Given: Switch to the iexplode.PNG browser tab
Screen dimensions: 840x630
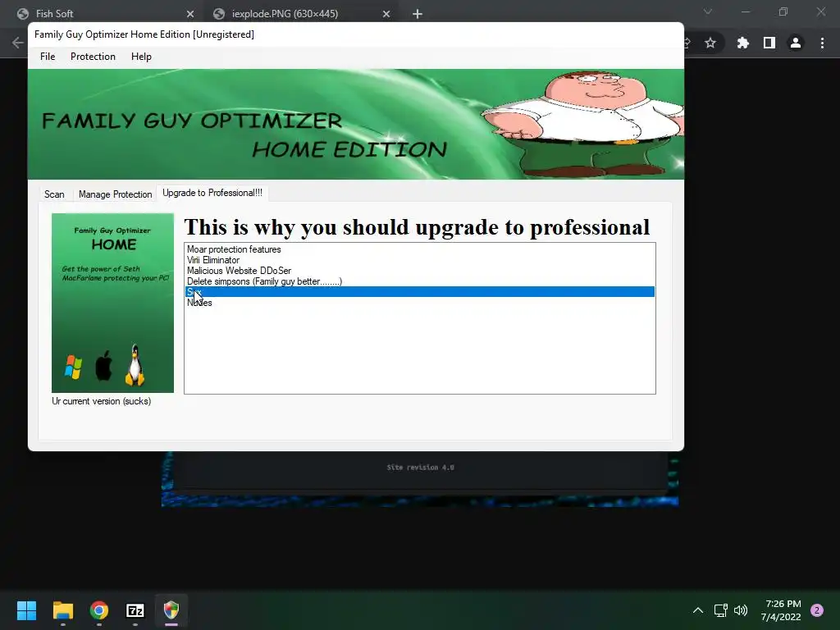Looking at the screenshot, I should (x=301, y=14).
